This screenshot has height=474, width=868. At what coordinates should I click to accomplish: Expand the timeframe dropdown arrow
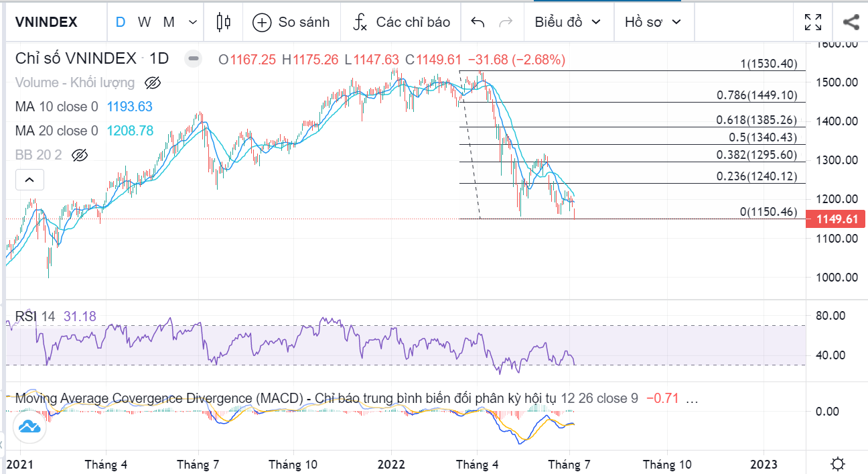tap(193, 22)
